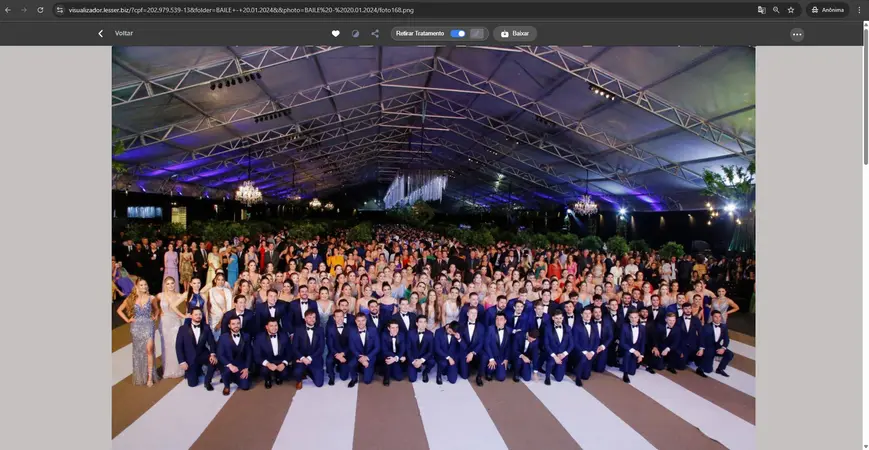Share the photo using the share icon
Screen dimensions: 869x450
[375, 33]
